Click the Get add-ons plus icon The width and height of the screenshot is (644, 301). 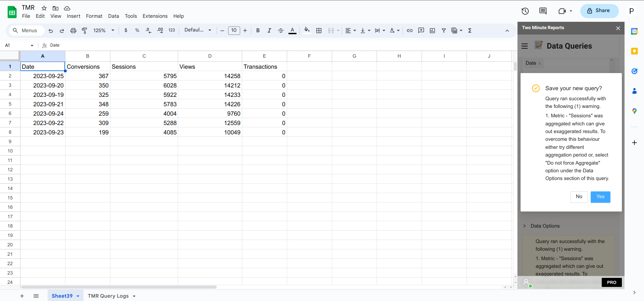pos(634,143)
